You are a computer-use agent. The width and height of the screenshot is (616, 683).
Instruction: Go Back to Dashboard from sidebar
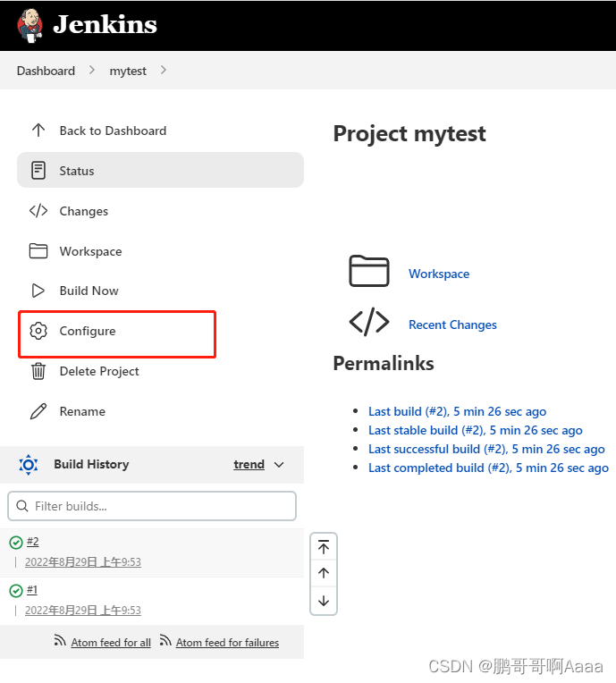pyautogui.click(x=113, y=131)
